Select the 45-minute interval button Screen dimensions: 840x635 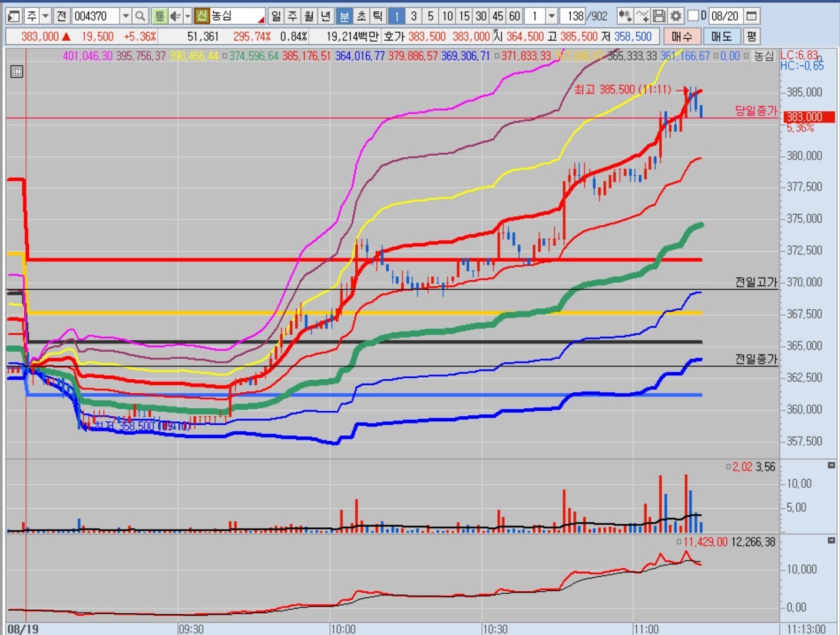498,16
